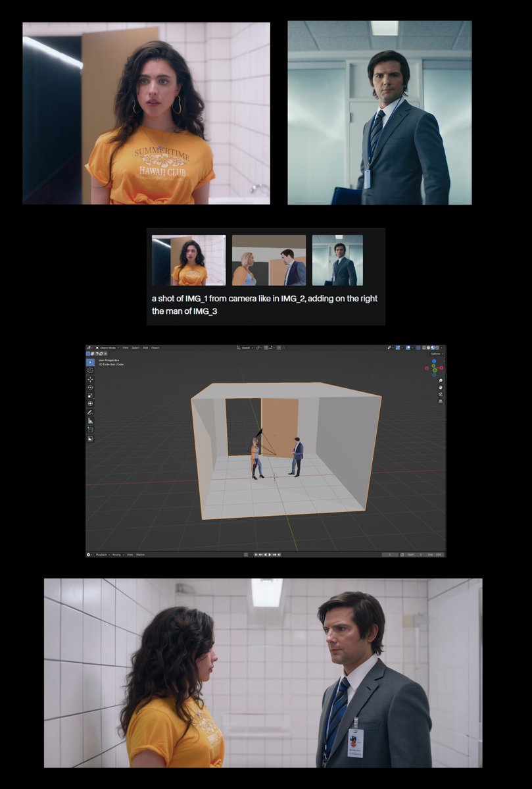Toggle the auto keying record button
The height and width of the screenshot is (789, 532).
coord(245,555)
